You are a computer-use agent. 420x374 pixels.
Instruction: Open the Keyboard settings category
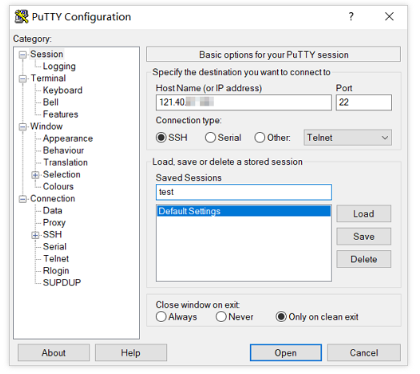(63, 90)
